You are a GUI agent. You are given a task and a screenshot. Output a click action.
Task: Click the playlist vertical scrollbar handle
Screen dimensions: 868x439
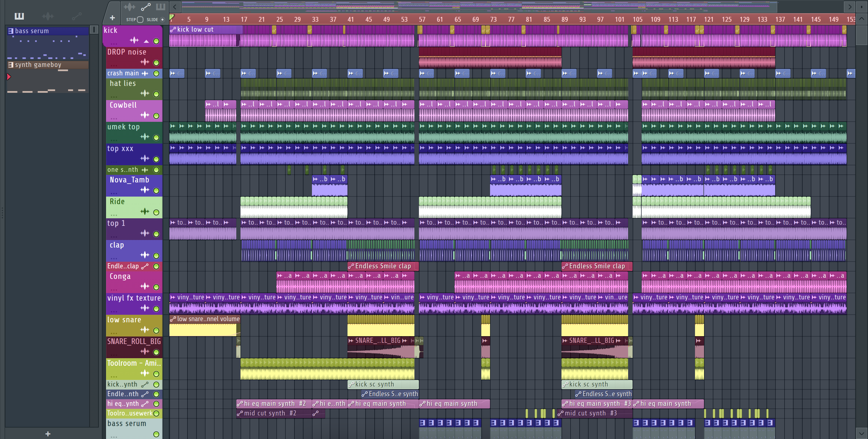861,35
